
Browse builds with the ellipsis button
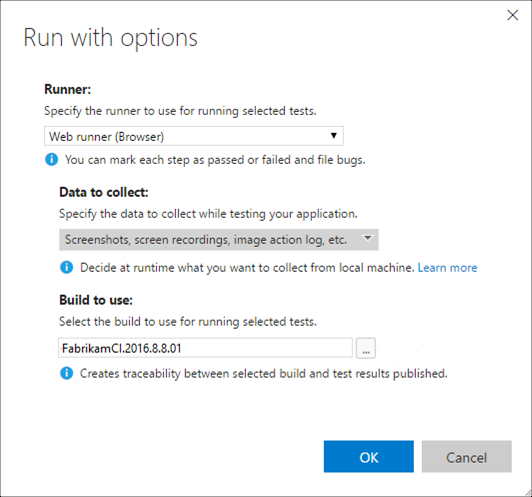tap(365, 348)
